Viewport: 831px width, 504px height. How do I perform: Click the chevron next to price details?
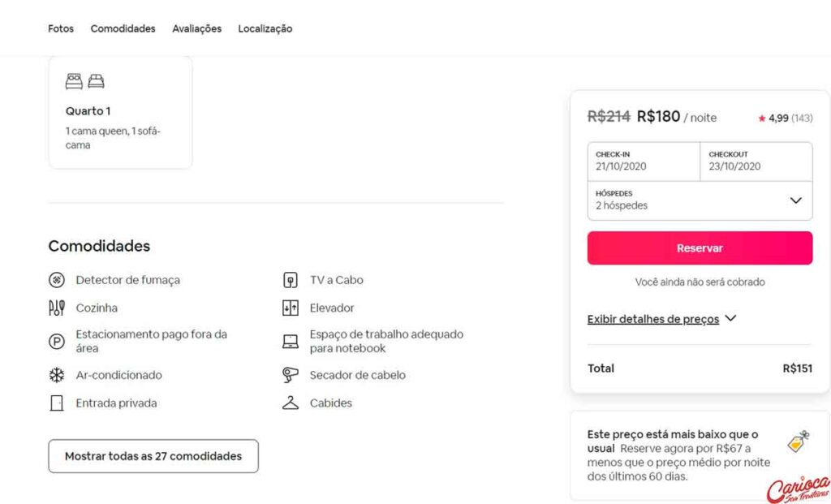point(731,318)
